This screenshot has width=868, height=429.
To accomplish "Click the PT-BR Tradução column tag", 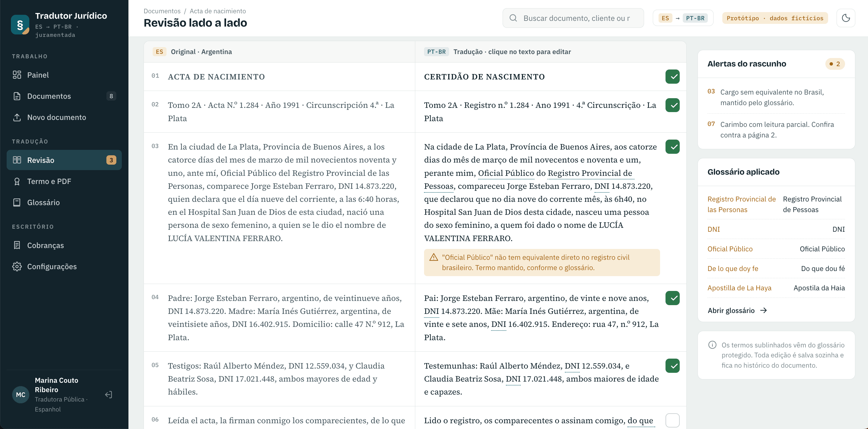I will click(x=436, y=52).
